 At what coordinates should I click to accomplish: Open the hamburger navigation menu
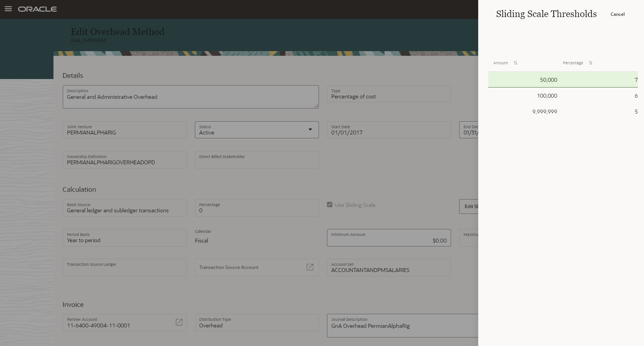click(8, 9)
